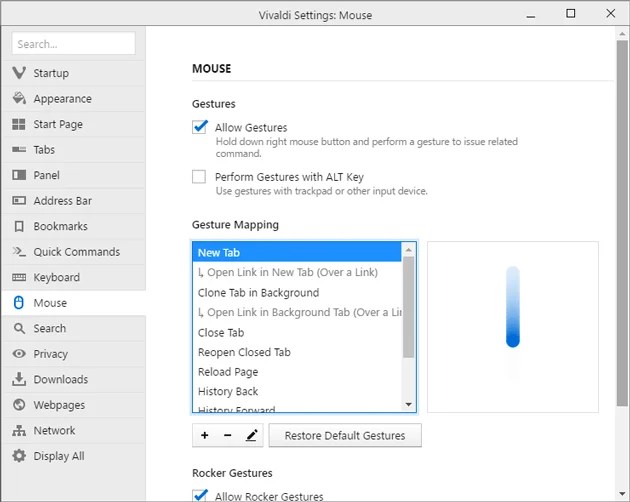Select New Tab gesture mapping
The width and height of the screenshot is (630, 502).
coord(297,252)
